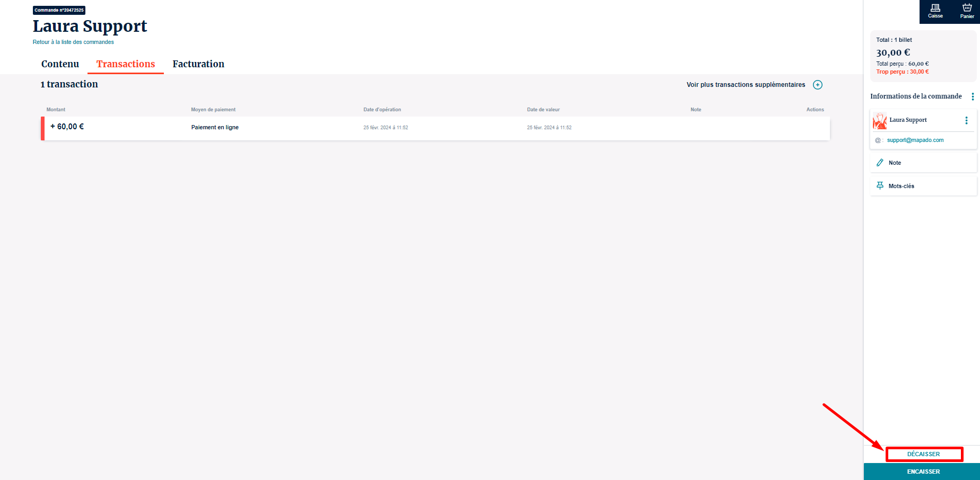Switch to the Contenu tab
980x480 pixels.
click(x=60, y=64)
